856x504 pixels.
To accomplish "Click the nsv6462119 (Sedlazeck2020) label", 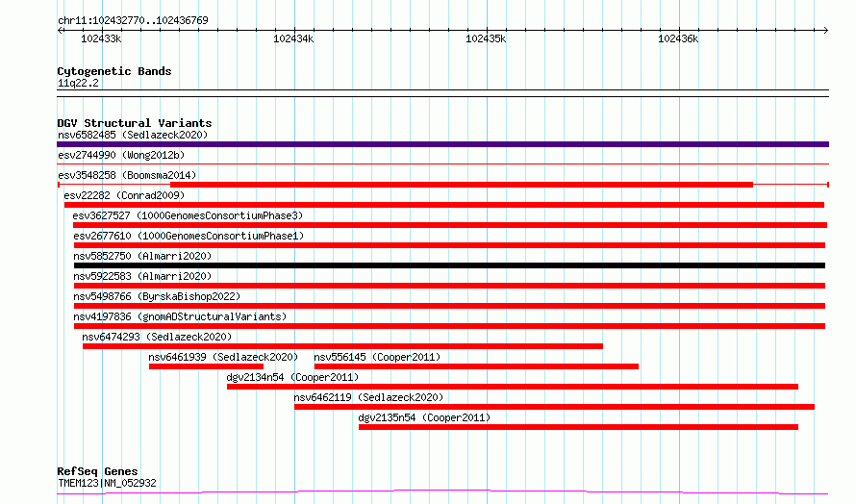I will point(368,397).
